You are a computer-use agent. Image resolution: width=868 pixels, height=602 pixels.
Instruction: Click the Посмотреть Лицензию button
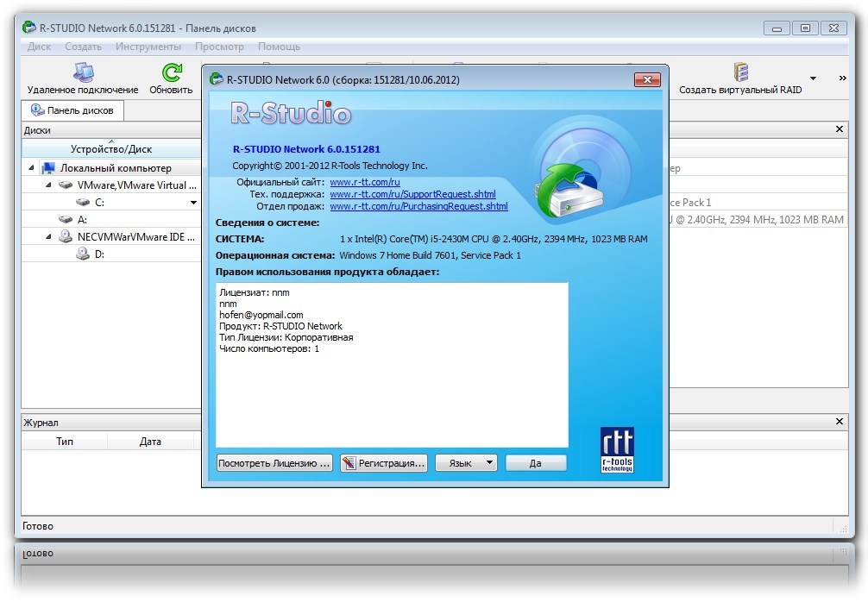pos(274,463)
